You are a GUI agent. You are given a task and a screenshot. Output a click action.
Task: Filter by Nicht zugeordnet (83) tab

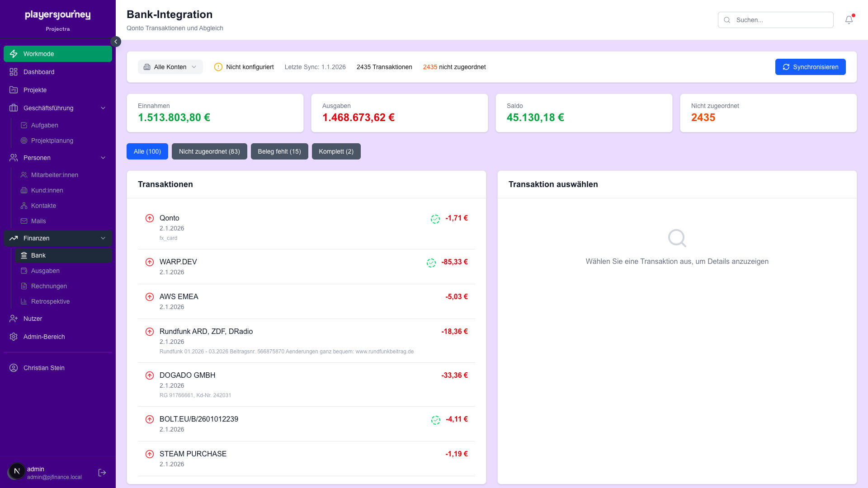coord(209,151)
